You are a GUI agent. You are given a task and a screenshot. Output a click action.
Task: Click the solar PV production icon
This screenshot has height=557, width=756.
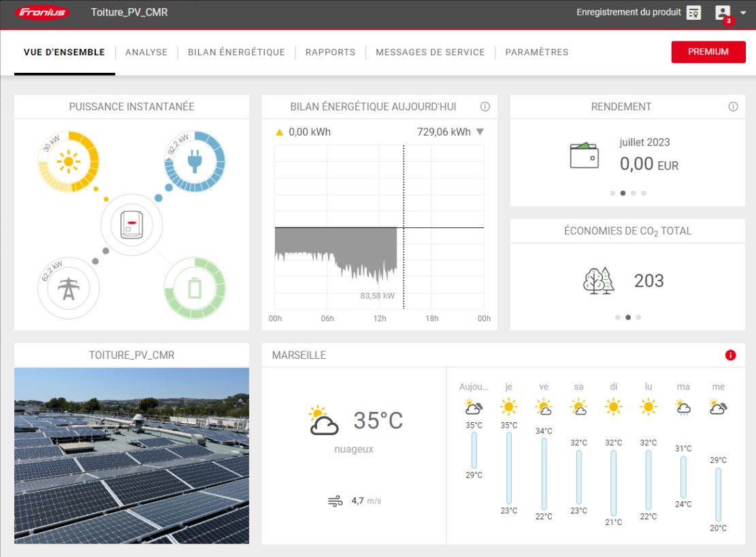(68, 162)
